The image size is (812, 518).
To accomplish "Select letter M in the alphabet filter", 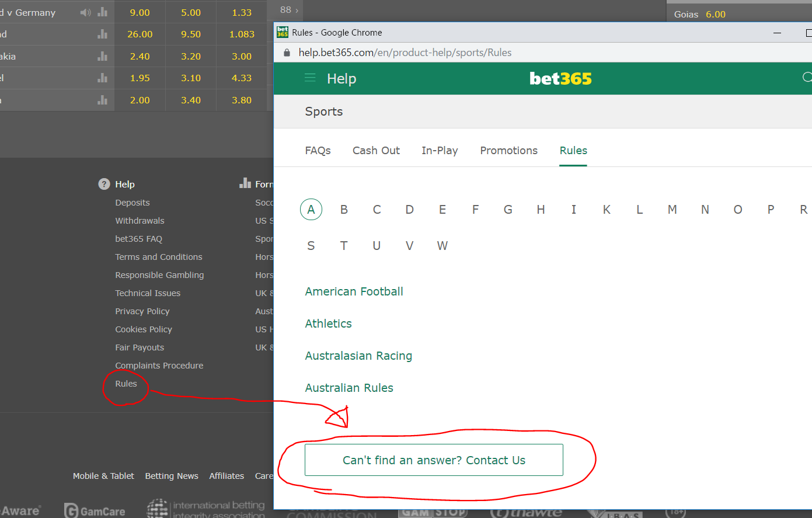I will pos(672,210).
